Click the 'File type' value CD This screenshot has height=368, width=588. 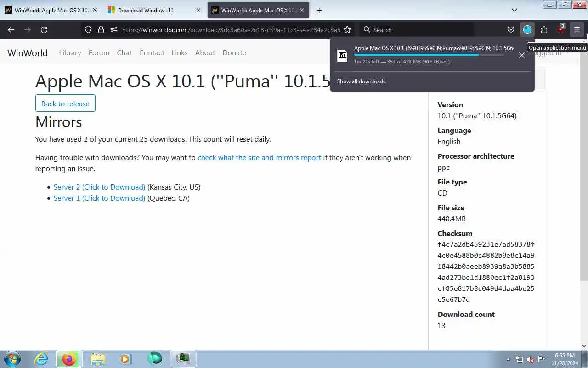pyautogui.click(x=442, y=193)
